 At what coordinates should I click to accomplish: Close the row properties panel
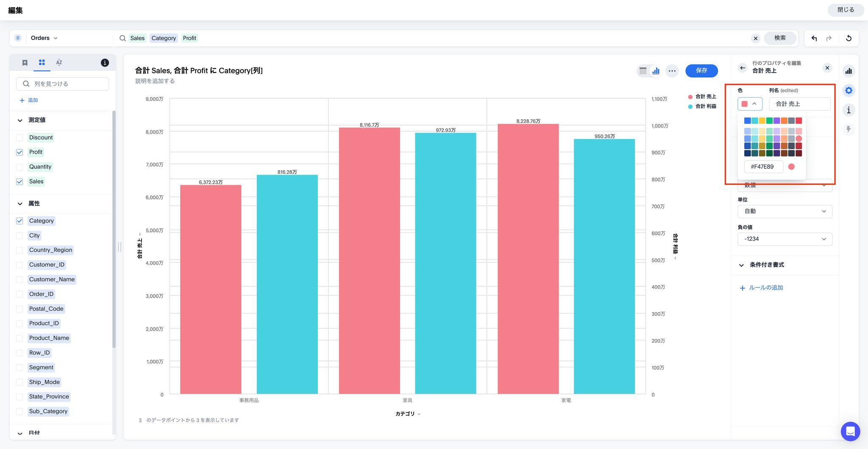pos(827,68)
